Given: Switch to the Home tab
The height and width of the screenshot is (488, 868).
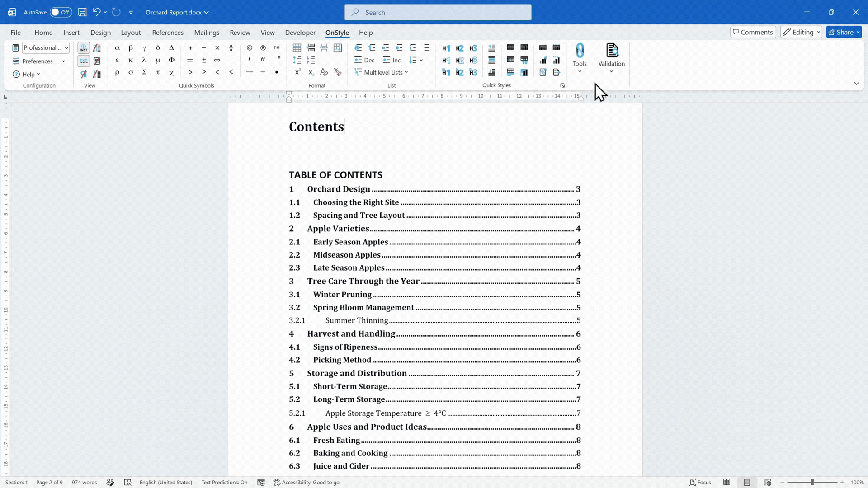Looking at the screenshot, I should [x=43, y=33].
